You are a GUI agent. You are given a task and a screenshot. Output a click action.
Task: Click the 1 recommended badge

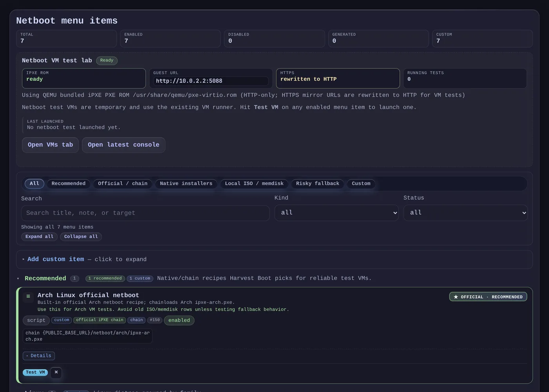tap(105, 278)
